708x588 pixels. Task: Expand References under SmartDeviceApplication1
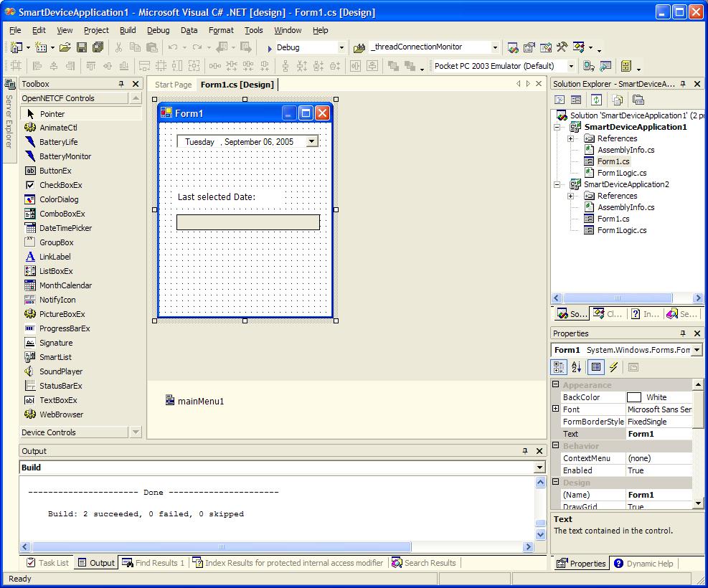click(571, 138)
